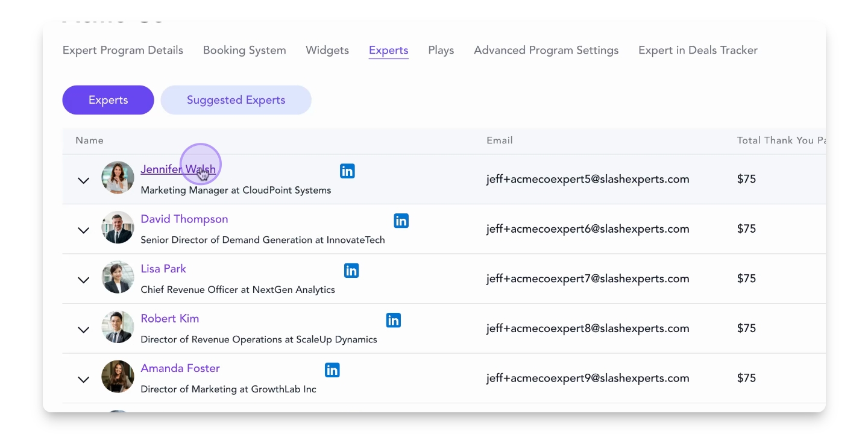Select Advanced Program Settings tab
The image size is (868, 434).
[546, 51]
